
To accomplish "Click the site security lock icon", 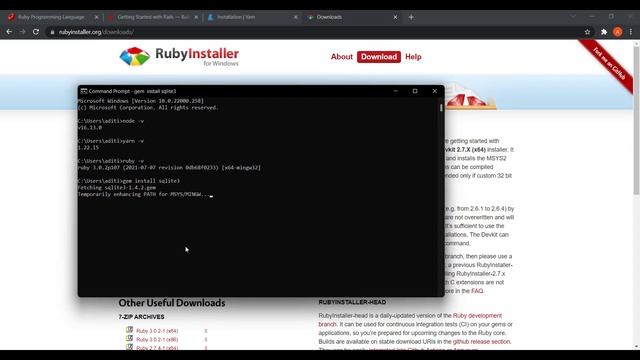I will [x=52, y=32].
